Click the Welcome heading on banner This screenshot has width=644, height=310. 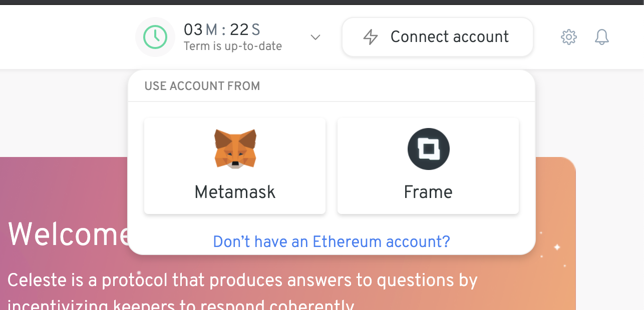pos(68,234)
